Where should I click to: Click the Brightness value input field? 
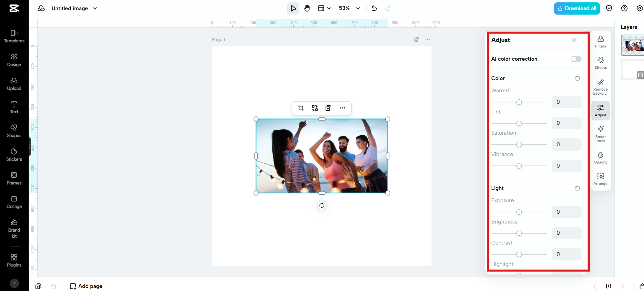click(x=567, y=233)
